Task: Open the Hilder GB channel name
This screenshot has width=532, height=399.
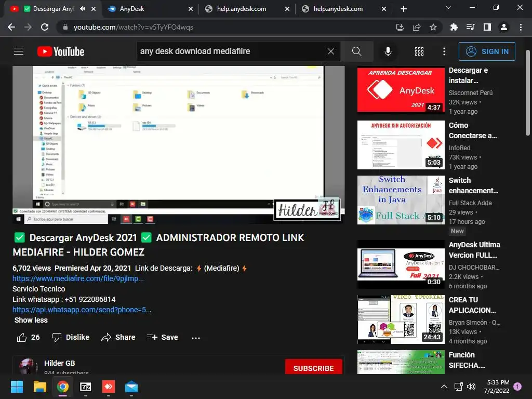Action: click(59, 363)
